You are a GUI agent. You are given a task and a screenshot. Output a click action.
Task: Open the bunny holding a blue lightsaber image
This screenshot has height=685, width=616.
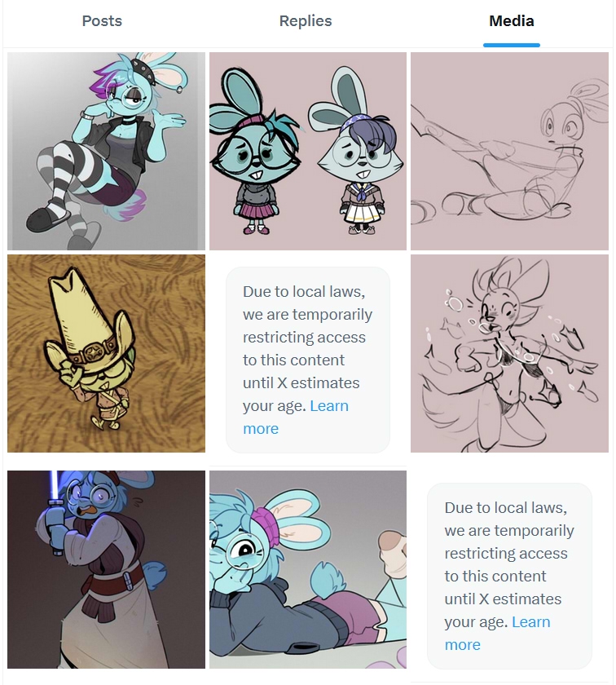(106, 569)
